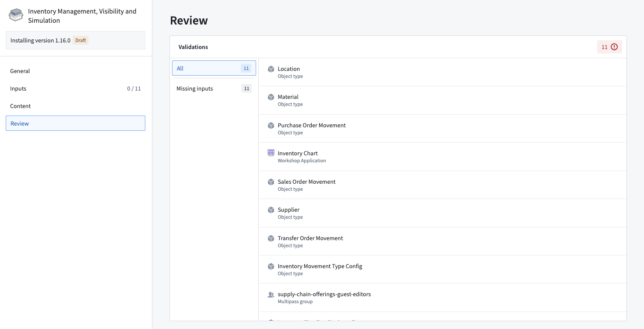Select the Review section
This screenshot has width=644, height=329.
coord(75,123)
